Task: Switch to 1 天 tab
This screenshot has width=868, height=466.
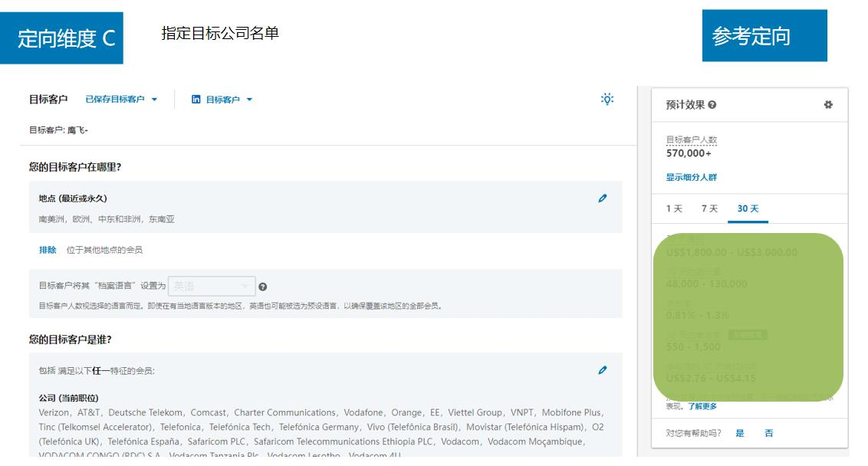Action: pos(674,208)
